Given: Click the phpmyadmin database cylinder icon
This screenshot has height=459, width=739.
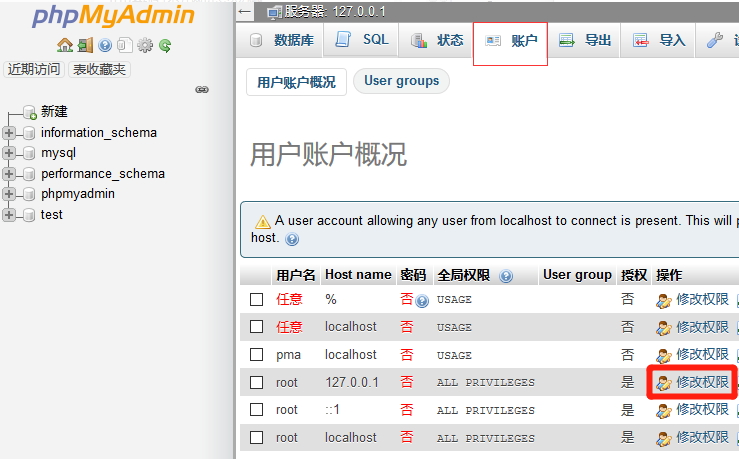Looking at the screenshot, I should pyautogui.click(x=29, y=195).
